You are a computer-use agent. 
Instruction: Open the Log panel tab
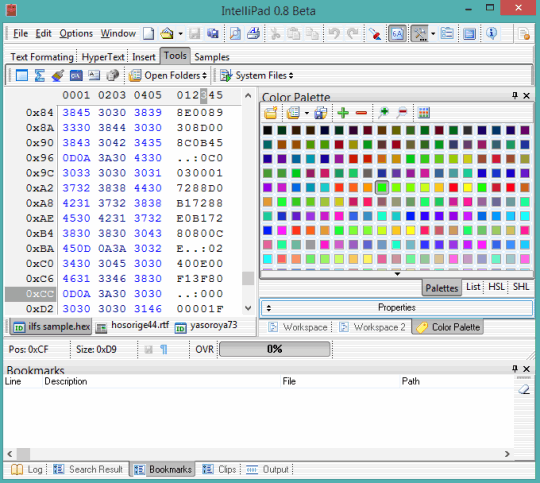pyautogui.click(x=27, y=469)
